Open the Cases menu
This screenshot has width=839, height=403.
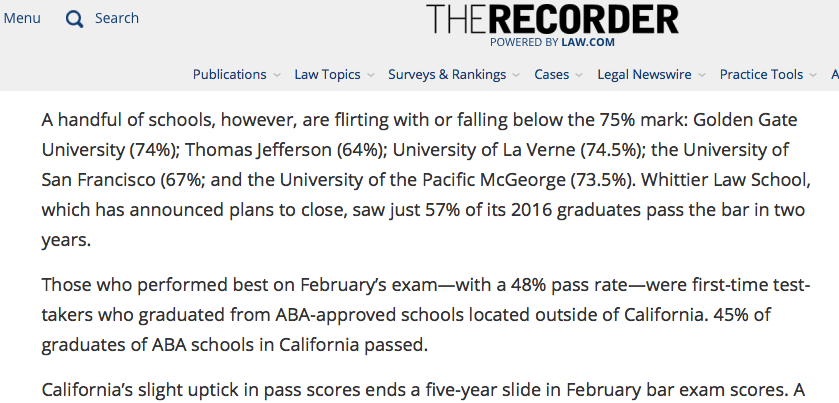pos(551,74)
